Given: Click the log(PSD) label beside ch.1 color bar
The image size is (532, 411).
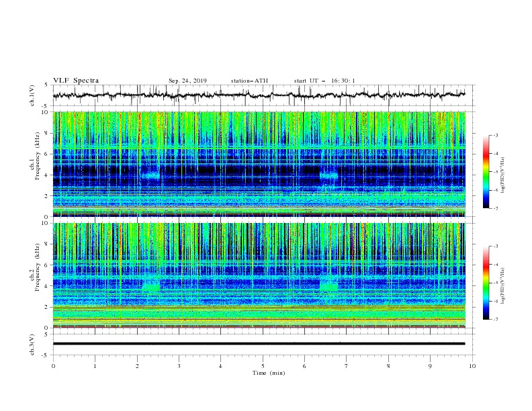Looking at the screenshot, I should pyautogui.click(x=503, y=175).
